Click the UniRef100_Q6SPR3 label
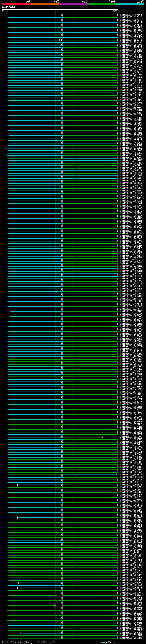 click(x=131, y=88)
